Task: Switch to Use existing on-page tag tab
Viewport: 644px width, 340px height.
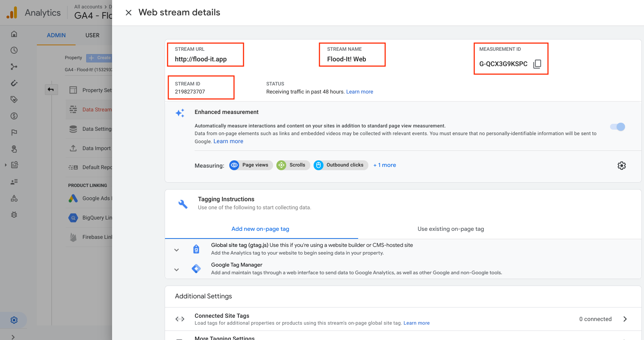Action: [x=451, y=229]
